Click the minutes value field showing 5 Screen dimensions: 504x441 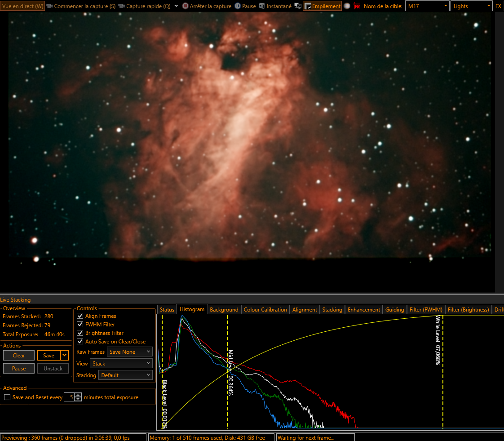click(x=69, y=397)
